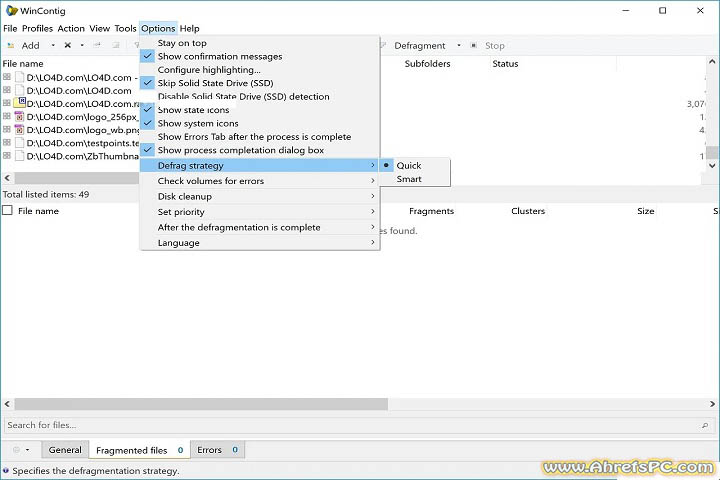Click the state grid icon of testpoints row

[x=6, y=142]
